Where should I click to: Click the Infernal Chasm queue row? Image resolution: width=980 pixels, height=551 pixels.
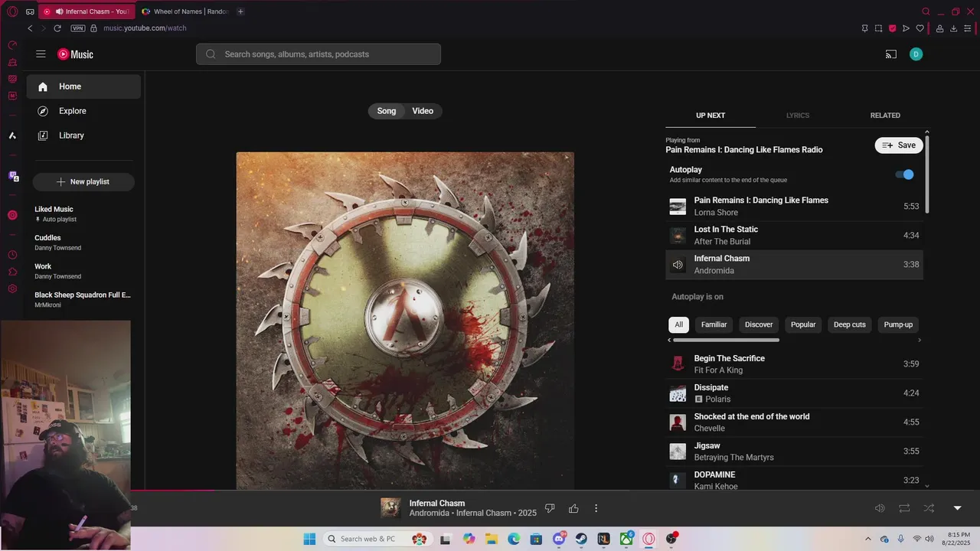coord(794,265)
